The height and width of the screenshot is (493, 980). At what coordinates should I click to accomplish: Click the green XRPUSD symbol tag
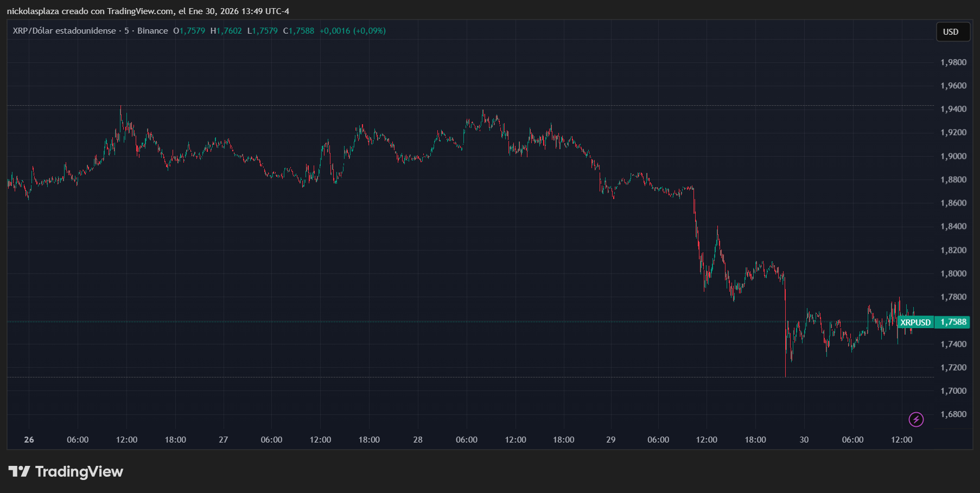915,322
